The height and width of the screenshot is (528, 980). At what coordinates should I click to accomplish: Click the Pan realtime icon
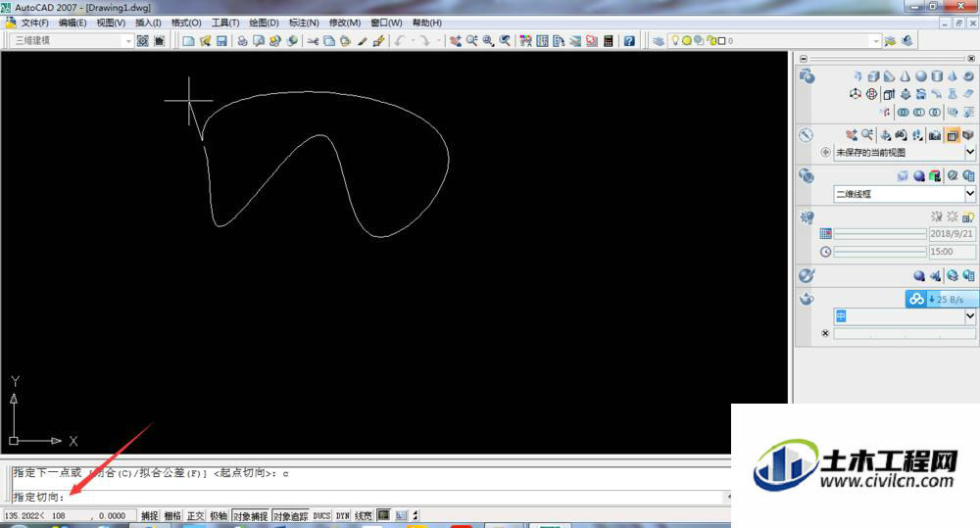point(455,40)
